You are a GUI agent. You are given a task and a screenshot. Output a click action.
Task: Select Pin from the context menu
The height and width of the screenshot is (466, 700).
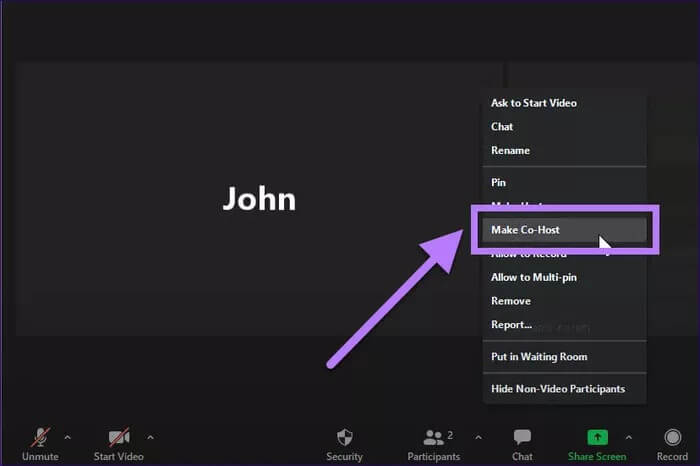[564, 183]
